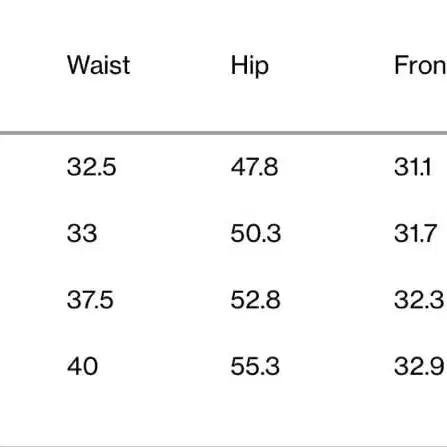
Task: Click hip measurement 55.3
Action: (255, 366)
